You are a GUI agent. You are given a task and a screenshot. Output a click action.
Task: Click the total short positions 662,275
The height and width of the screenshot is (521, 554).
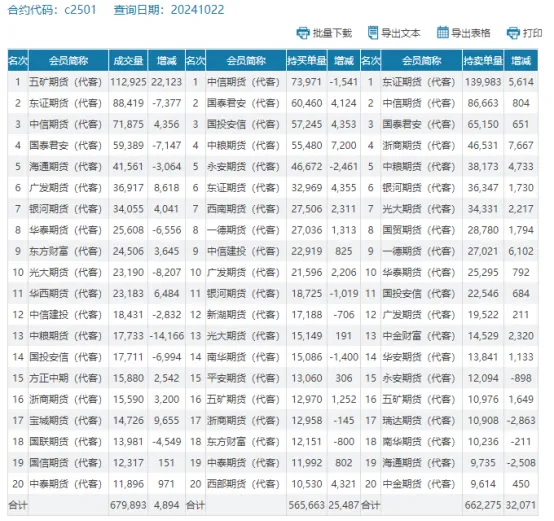(483, 505)
